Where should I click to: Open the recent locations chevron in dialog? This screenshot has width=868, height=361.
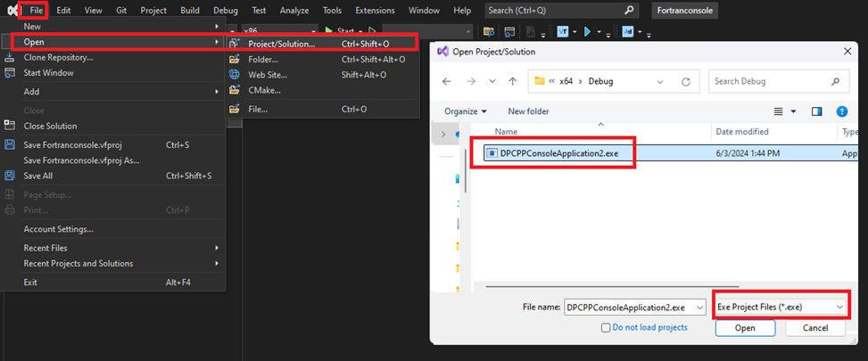tap(492, 81)
